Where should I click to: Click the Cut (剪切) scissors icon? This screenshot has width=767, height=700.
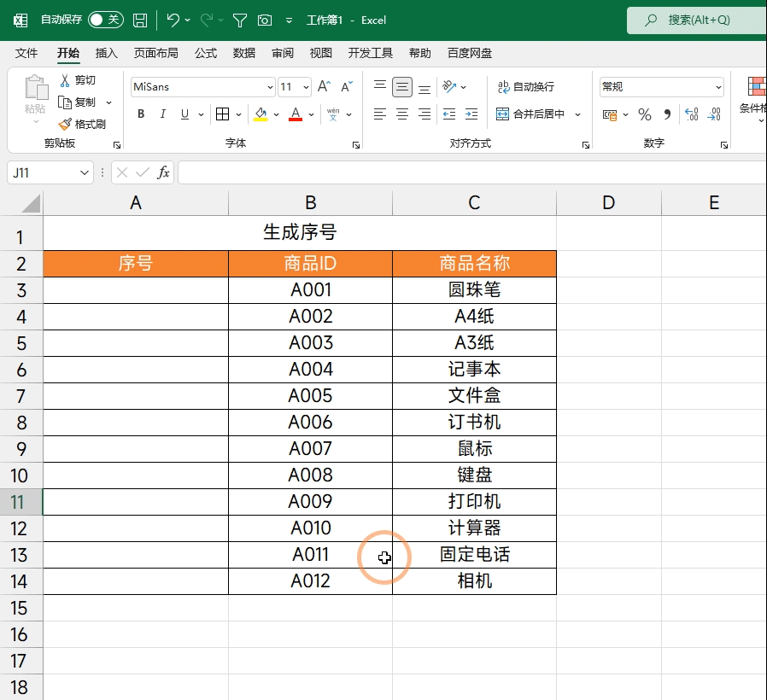[65, 80]
